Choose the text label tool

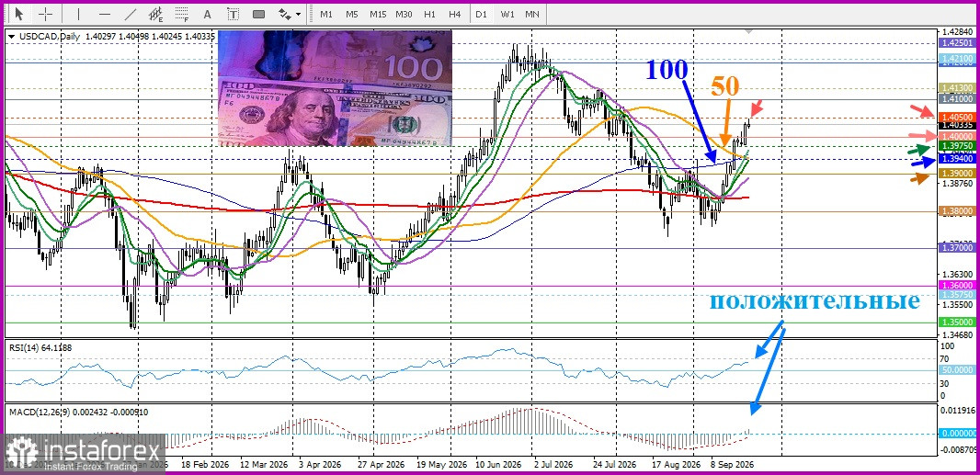tap(234, 14)
